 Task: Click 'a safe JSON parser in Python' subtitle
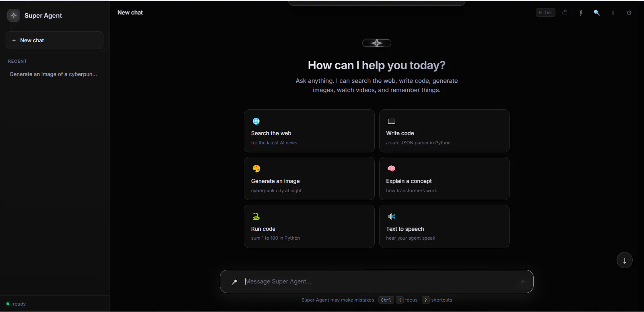click(x=418, y=143)
